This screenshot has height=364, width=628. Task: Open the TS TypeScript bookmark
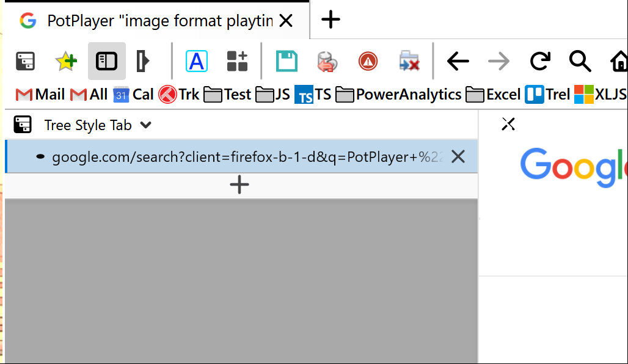[x=313, y=95]
